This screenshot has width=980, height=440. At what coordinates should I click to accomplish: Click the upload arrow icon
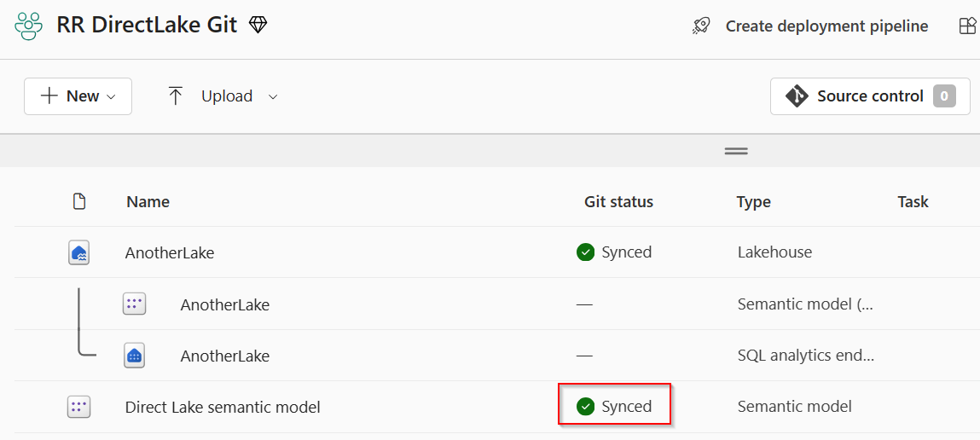pos(176,96)
